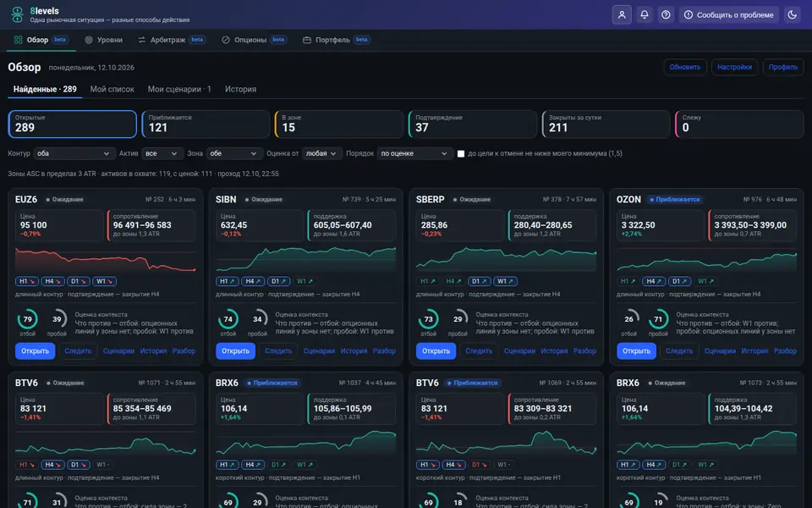Switch to the Обзор navigation tab
Screen dimensions: 812x508
pyautogui.click(x=41, y=40)
